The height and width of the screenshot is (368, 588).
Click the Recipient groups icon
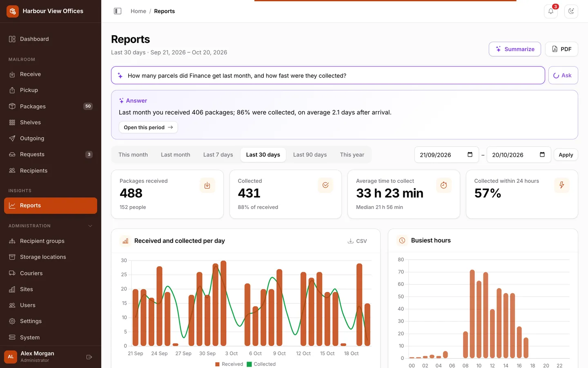pyautogui.click(x=12, y=241)
